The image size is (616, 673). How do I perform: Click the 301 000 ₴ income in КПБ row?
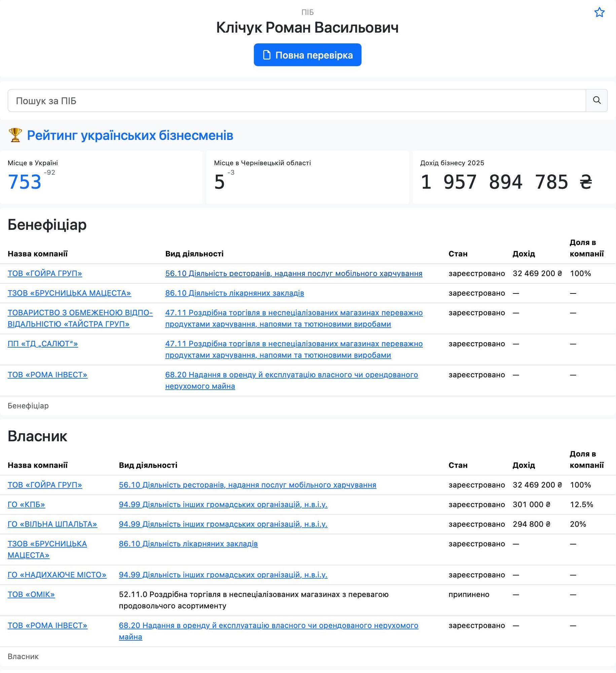point(532,504)
